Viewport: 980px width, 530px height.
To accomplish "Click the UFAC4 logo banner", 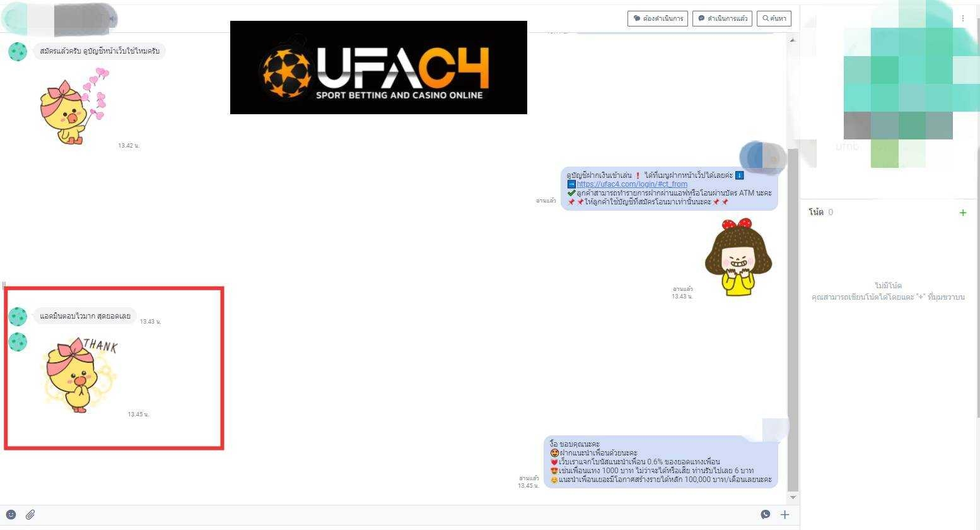I will [378, 68].
